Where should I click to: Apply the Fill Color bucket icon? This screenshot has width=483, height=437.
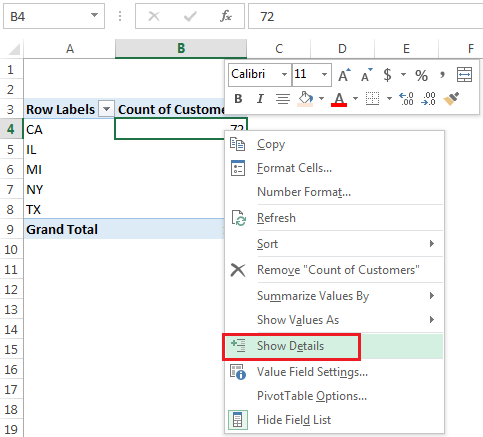coord(306,99)
